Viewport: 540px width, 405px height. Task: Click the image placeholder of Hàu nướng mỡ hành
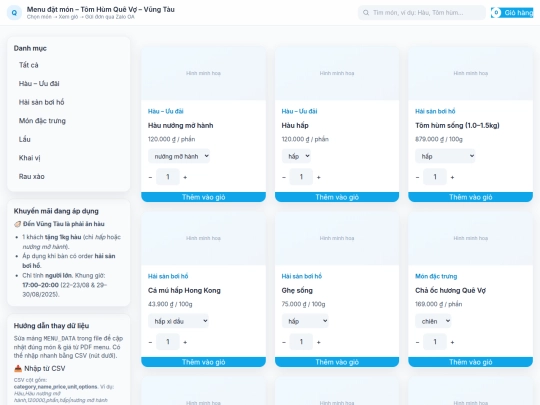[x=204, y=73]
